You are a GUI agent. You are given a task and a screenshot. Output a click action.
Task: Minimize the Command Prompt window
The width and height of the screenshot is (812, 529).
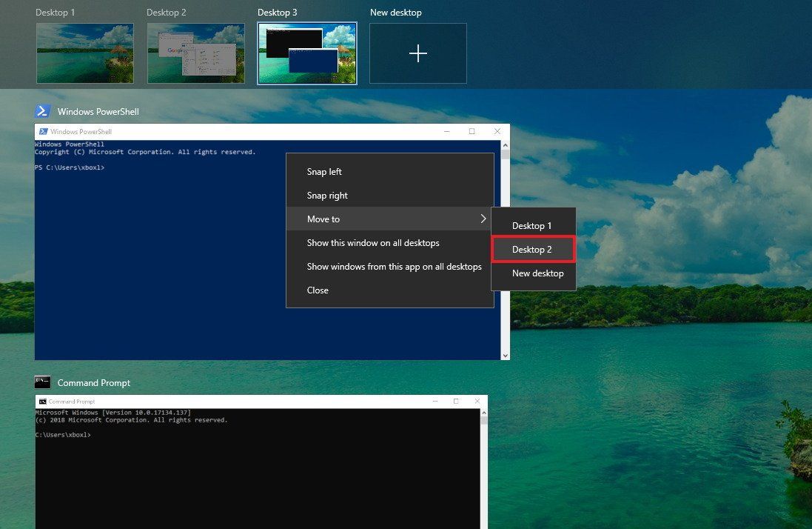(435, 402)
